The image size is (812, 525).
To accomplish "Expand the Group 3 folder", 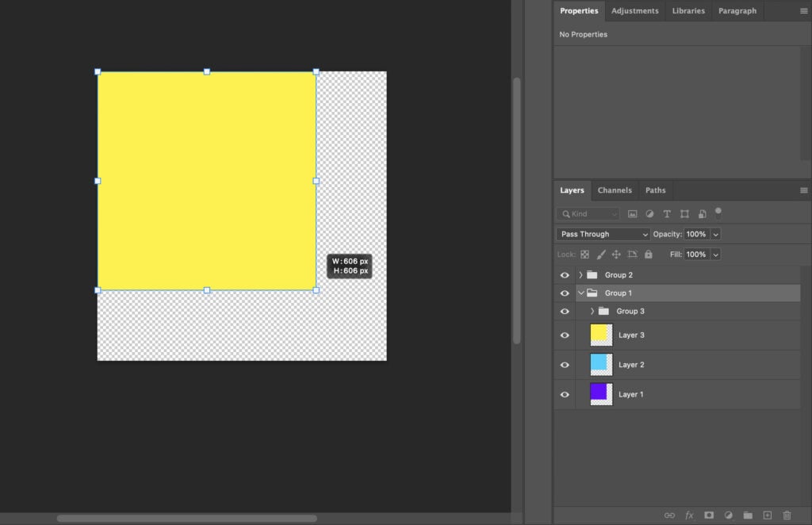I will [x=591, y=311].
